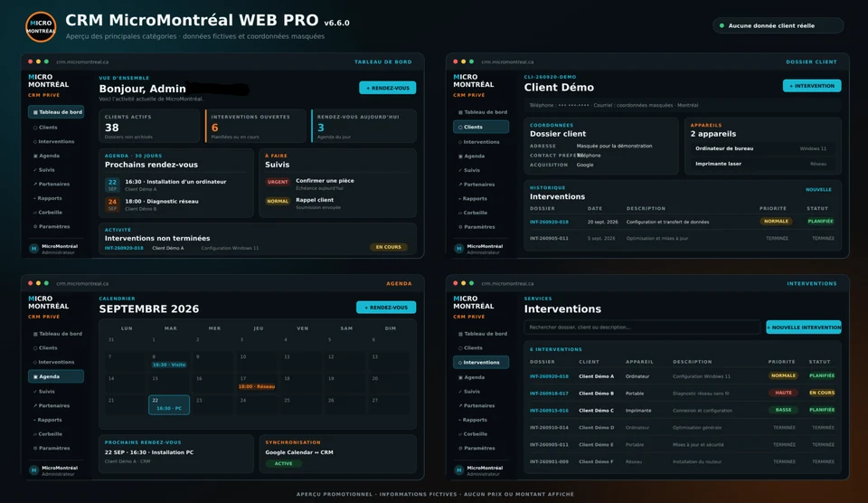Open the INT-260910-014 row for Client Démo D
The height and width of the screenshot is (503, 868).
click(682, 428)
